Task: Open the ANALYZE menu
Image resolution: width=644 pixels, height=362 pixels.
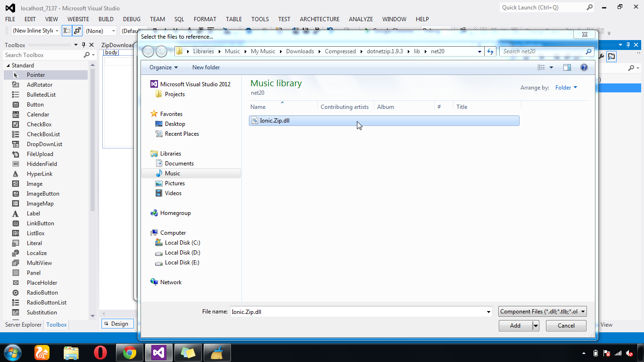Action: click(x=361, y=19)
